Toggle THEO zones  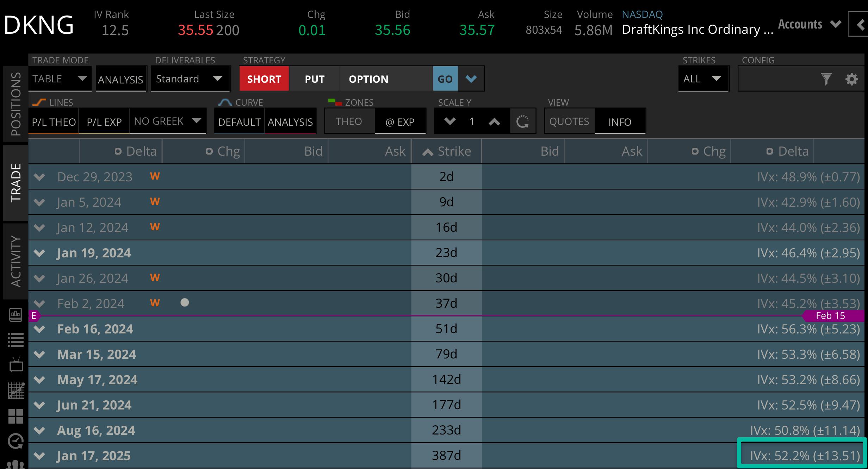(349, 121)
